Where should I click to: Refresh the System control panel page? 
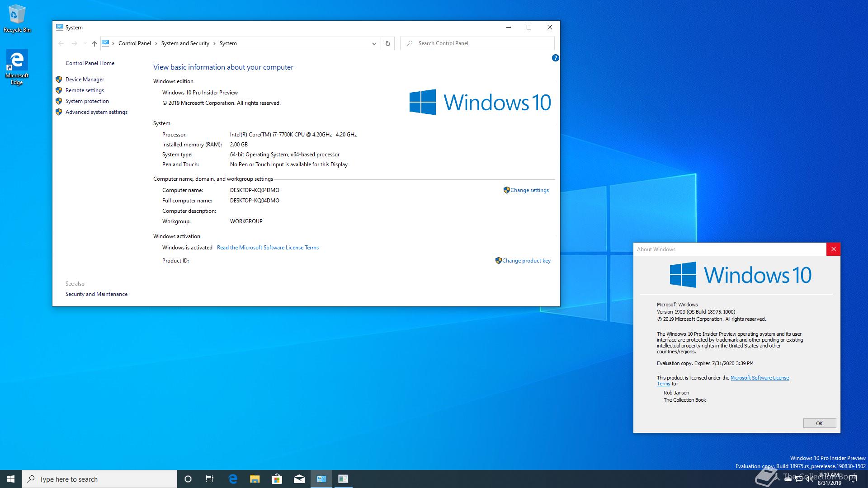(387, 43)
